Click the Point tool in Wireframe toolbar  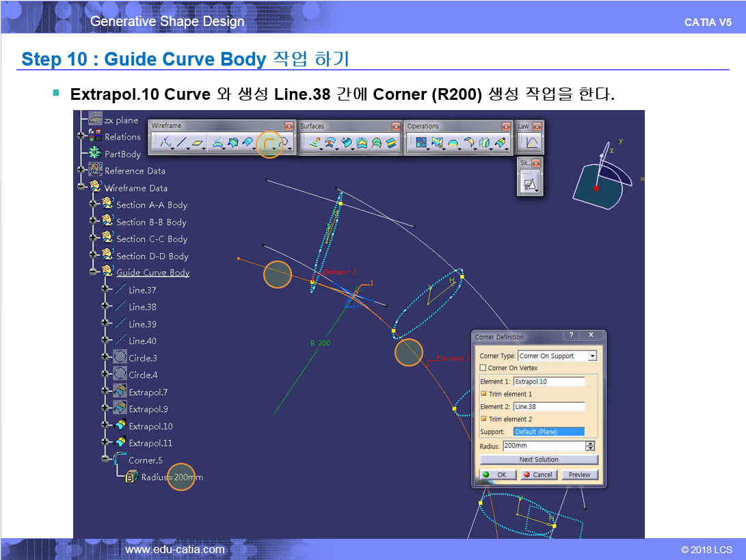[x=164, y=143]
